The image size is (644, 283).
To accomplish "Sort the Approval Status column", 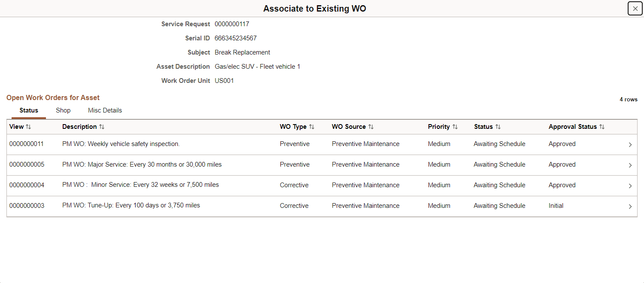I will (x=603, y=127).
